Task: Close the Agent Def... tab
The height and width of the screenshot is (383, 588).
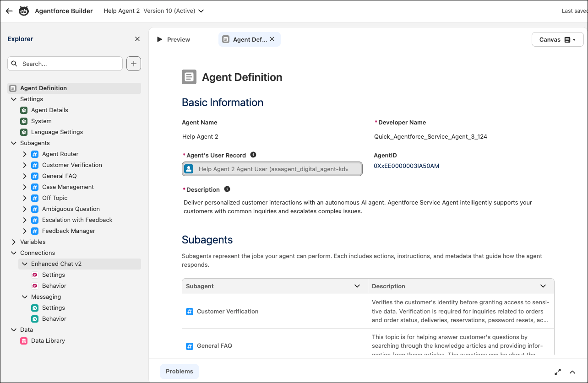Action: (x=272, y=39)
